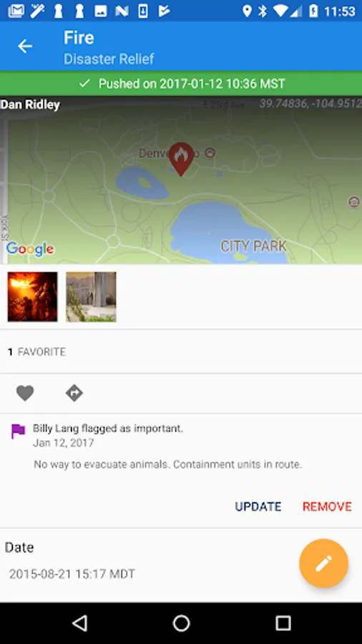Open recent apps square button
362x644 pixels.
coord(283,623)
